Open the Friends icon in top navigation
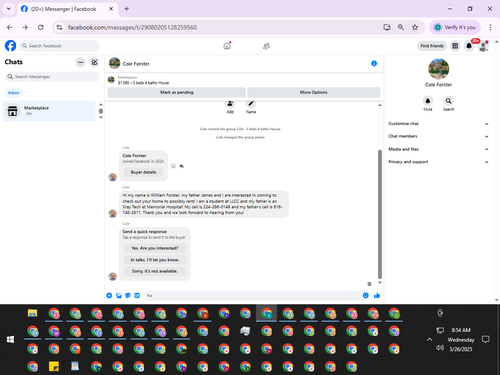Screen dimensions: 500x375 tap(266, 46)
